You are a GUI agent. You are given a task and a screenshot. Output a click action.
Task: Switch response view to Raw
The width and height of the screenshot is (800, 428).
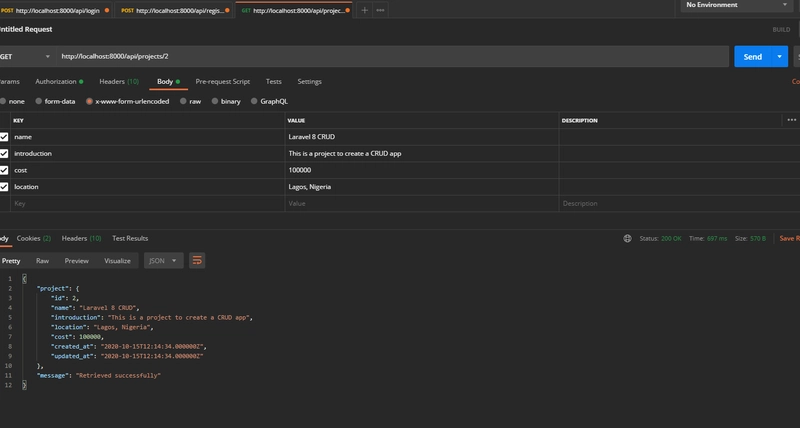tap(42, 261)
